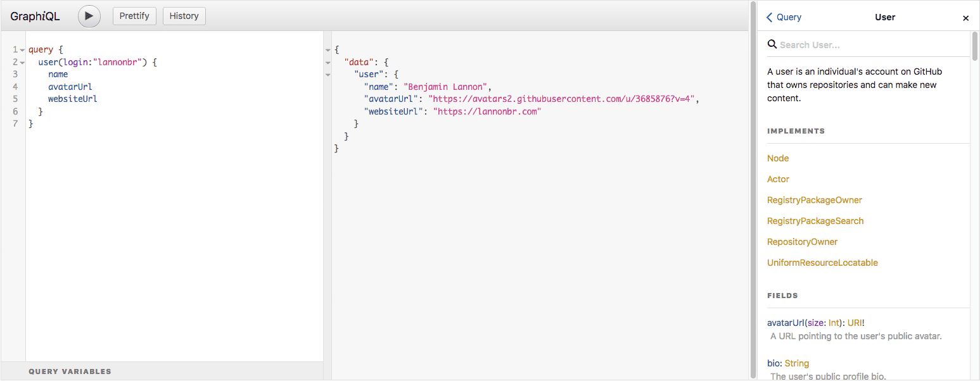Open the Actor interface link

pyautogui.click(x=778, y=179)
